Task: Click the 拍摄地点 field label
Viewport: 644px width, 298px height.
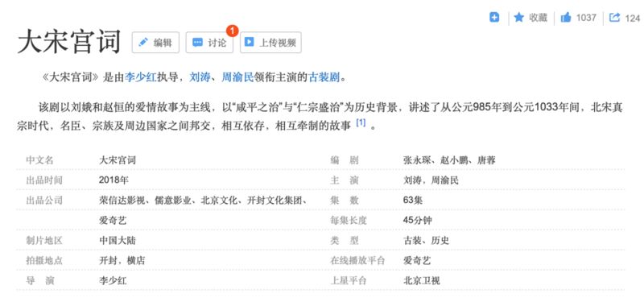Action: tap(44, 261)
